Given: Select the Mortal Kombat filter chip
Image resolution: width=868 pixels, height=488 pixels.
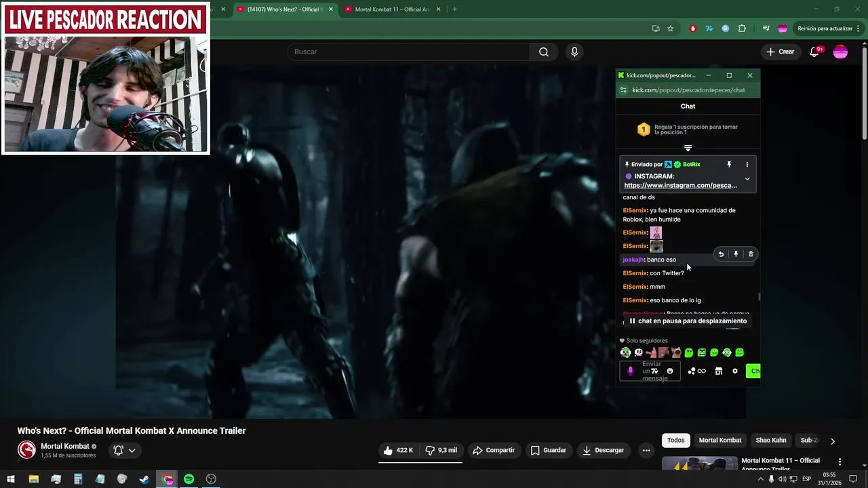Looking at the screenshot, I should [720, 441].
